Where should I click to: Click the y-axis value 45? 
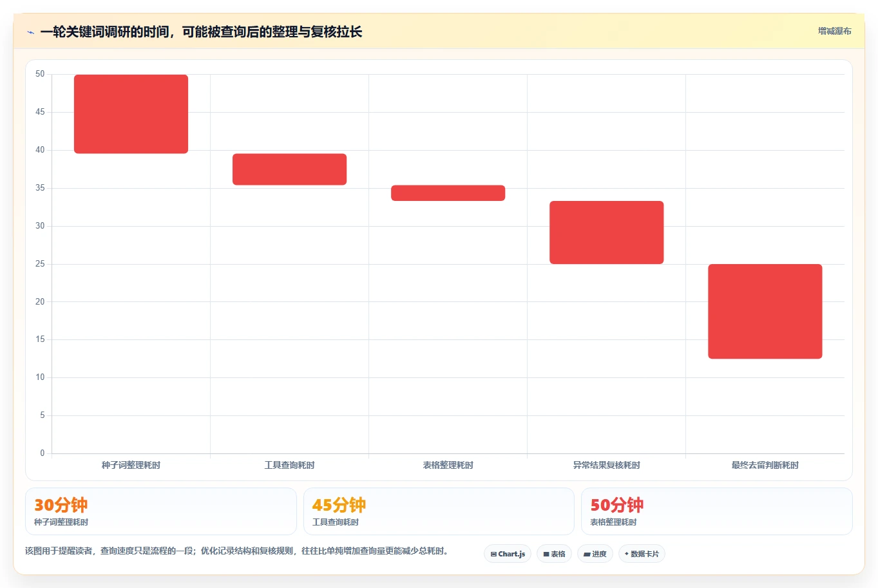pos(40,112)
